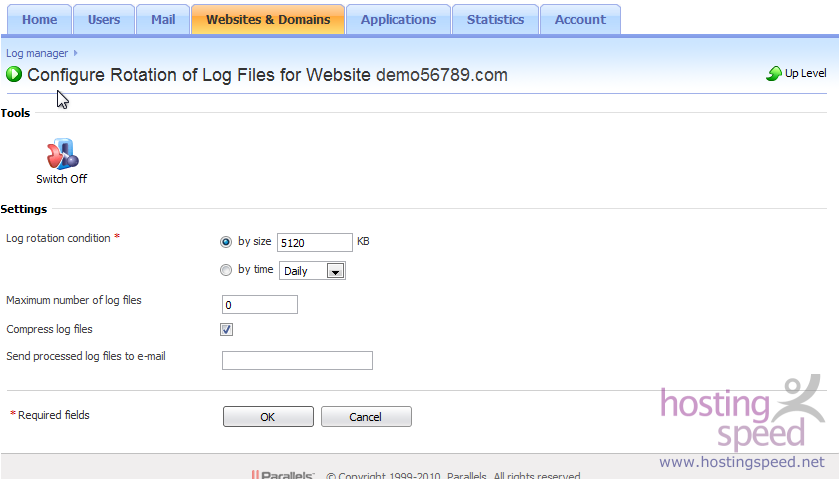The image size is (840, 480).
Task: Uncheck the Compress log files checkbox
Action: (x=227, y=329)
